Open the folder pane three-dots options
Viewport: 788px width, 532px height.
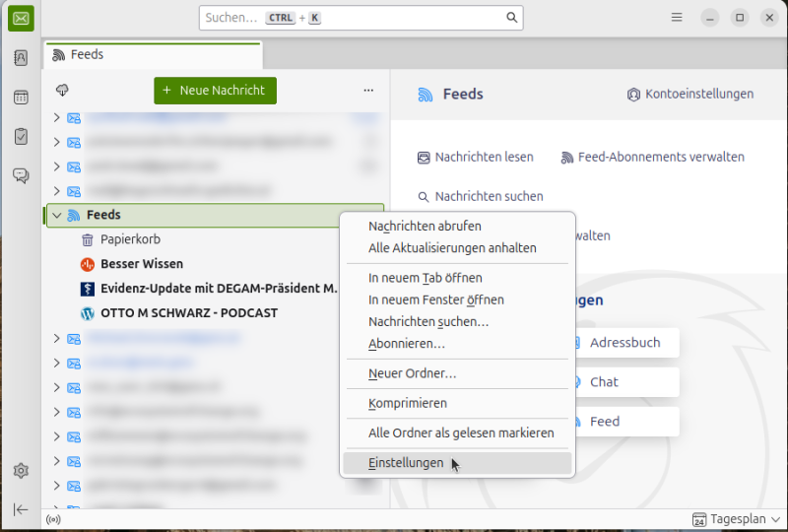point(368,91)
